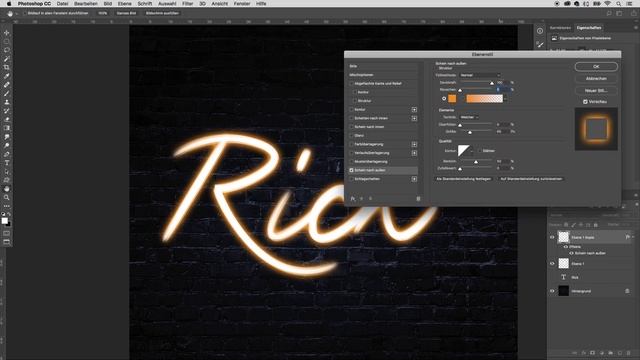Click the Ganzes Bild button in options bar
640x360 pixels.
[126, 13]
